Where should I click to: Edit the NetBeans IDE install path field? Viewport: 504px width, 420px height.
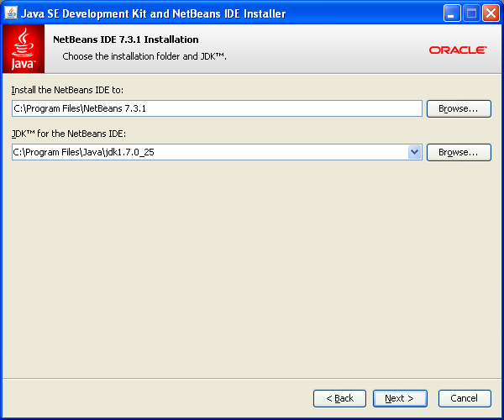(x=217, y=108)
